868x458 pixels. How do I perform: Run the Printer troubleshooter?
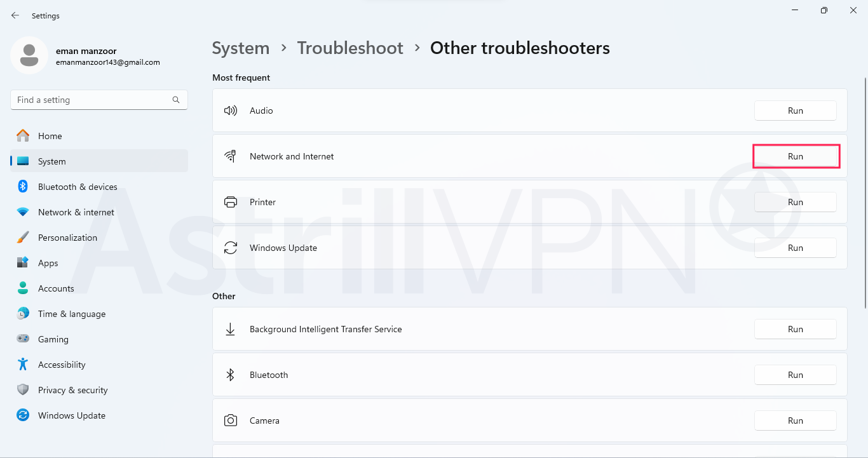tap(796, 202)
